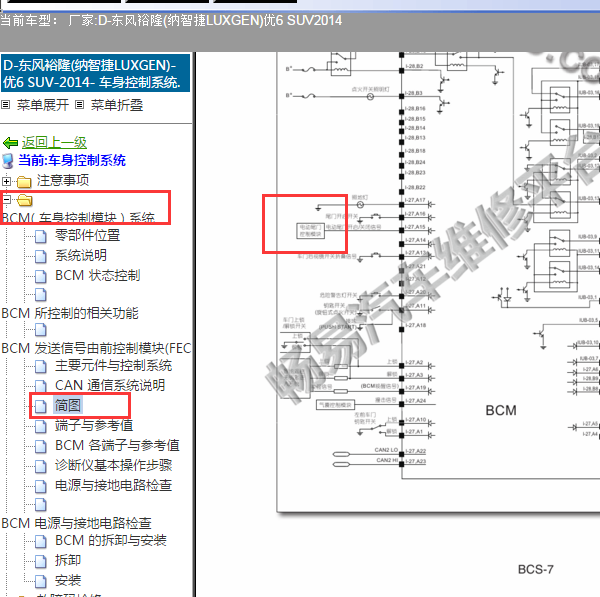This screenshot has width=600, height=597.
Task: Click the open folder icon for BCM 系统
Action: coord(24,200)
